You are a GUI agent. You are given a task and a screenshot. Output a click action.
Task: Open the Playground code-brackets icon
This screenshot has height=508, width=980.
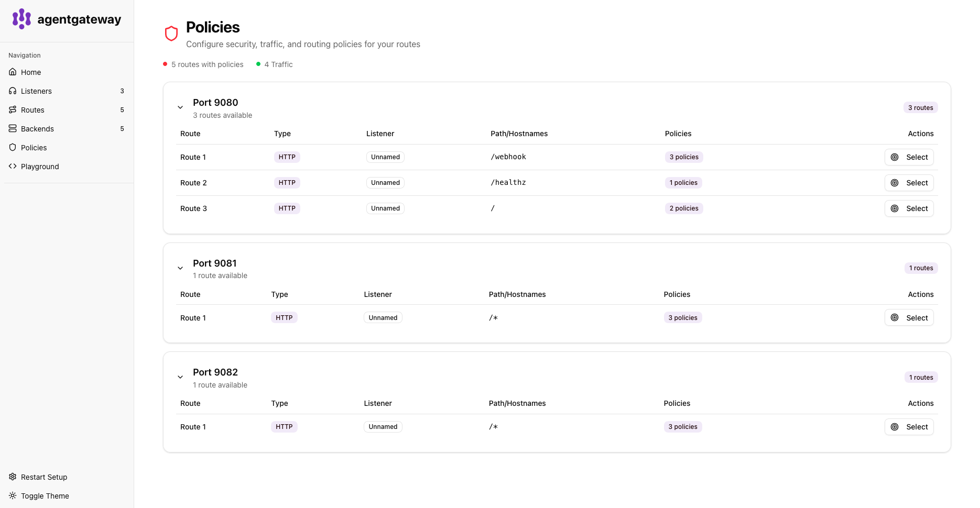click(12, 166)
